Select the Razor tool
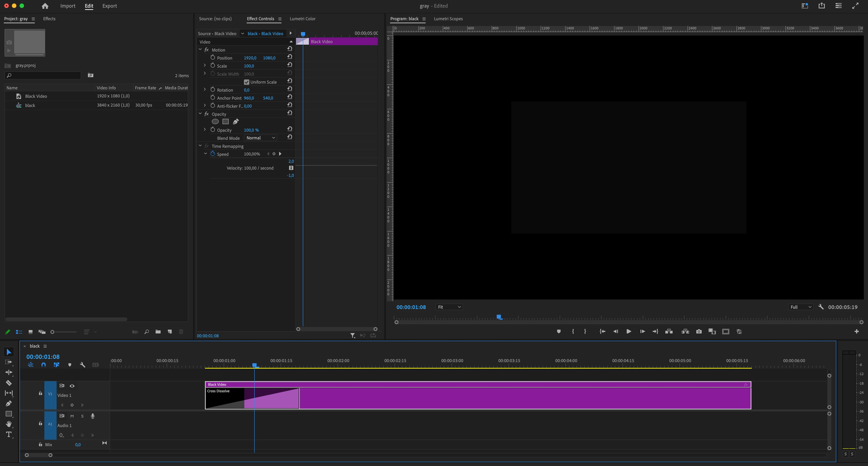This screenshot has width=868, height=466. pyautogui.click(x=9, y=383)
